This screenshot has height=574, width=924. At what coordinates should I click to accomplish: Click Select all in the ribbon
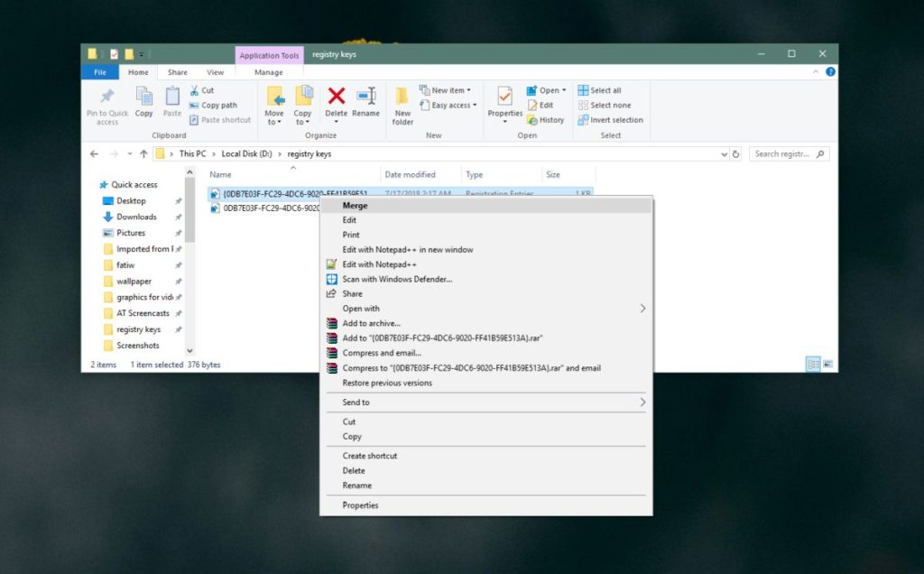coord(603,89)
